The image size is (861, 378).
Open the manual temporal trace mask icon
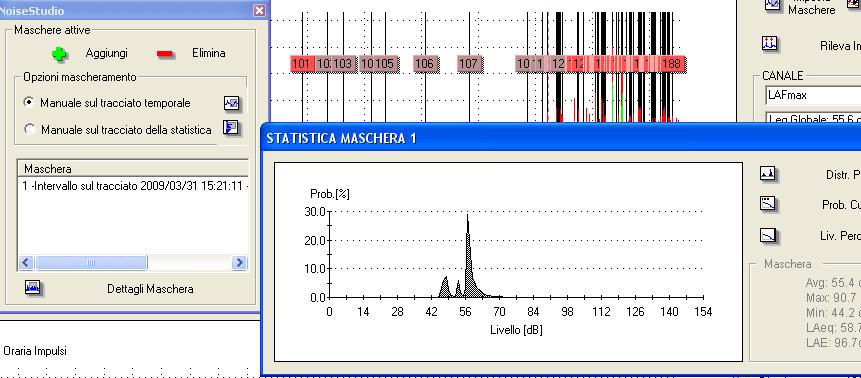point(232,103)
